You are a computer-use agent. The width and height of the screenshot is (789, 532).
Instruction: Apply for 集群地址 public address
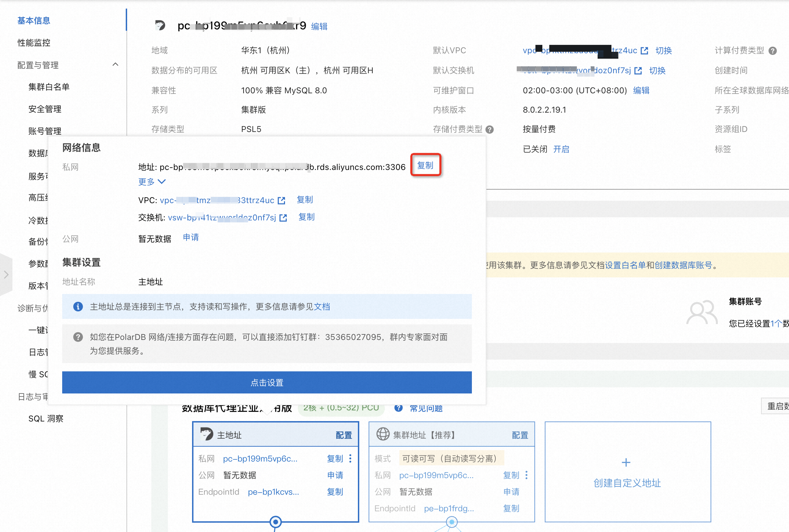[511, 492]
